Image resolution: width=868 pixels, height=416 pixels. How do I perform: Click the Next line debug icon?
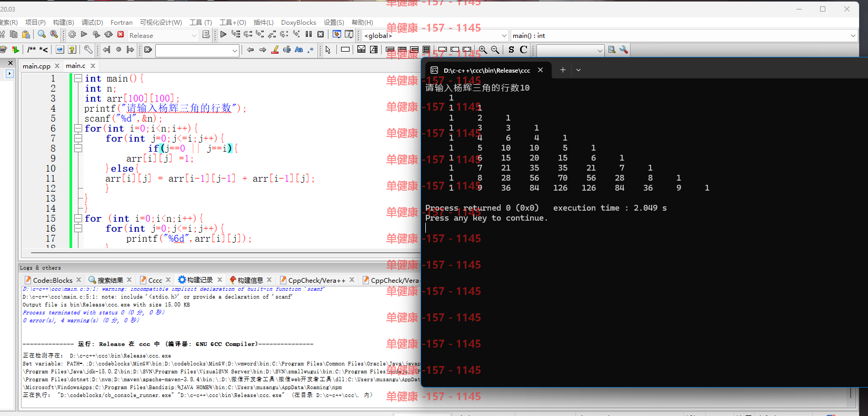click(x=247, y=35)
